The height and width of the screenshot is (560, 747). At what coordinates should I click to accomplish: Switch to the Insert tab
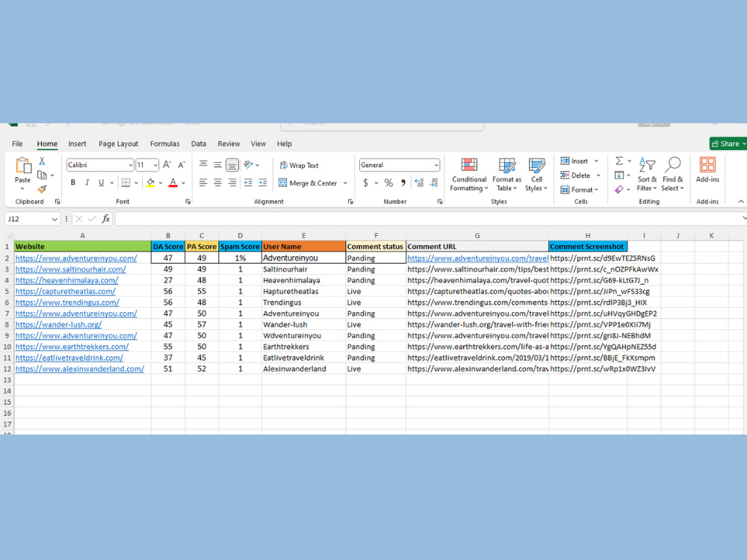point(77,144)
